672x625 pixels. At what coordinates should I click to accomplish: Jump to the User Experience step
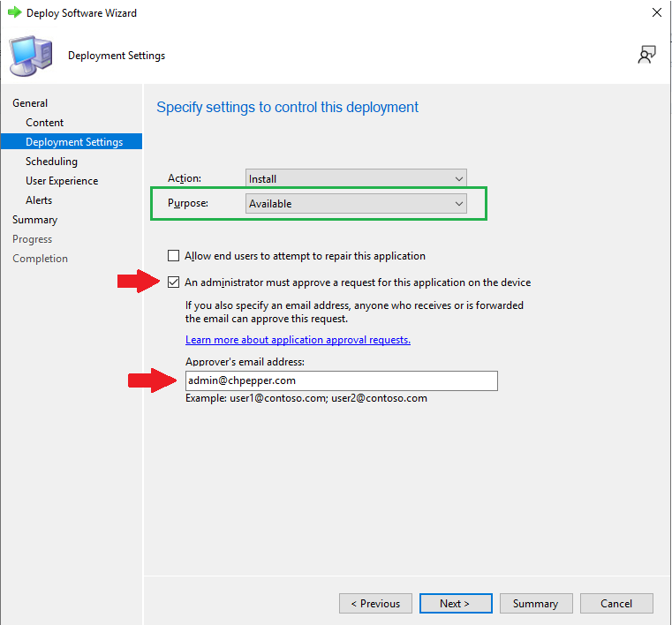click(62, 181)
